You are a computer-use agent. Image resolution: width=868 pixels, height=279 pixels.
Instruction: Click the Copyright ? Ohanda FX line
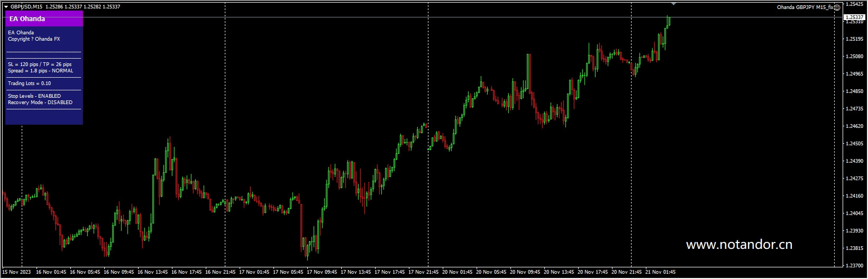(x=34, y=39)
